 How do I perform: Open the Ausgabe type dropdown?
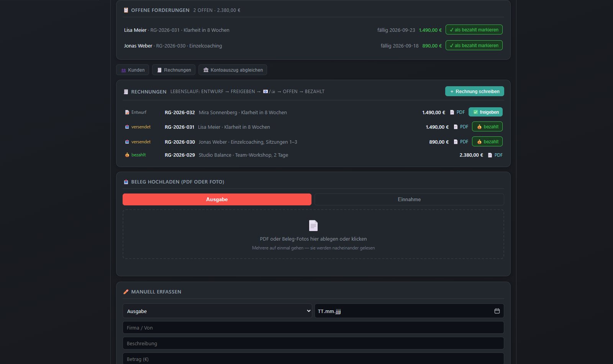point(217,311)
